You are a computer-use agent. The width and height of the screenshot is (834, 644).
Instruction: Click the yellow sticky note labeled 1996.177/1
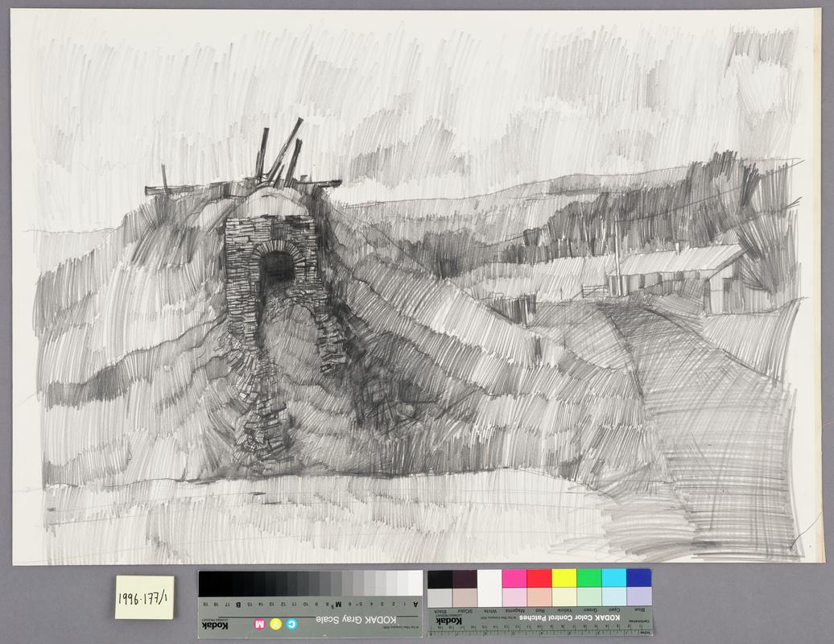click(x=144, y=597)
